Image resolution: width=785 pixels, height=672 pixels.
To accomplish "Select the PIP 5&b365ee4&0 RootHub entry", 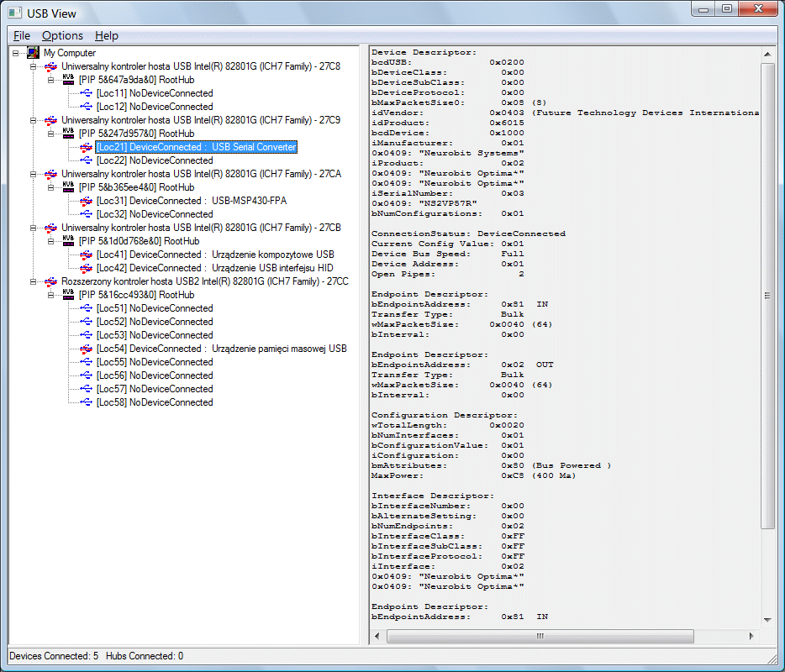I will pyautogui.click(x=137, y=187).
